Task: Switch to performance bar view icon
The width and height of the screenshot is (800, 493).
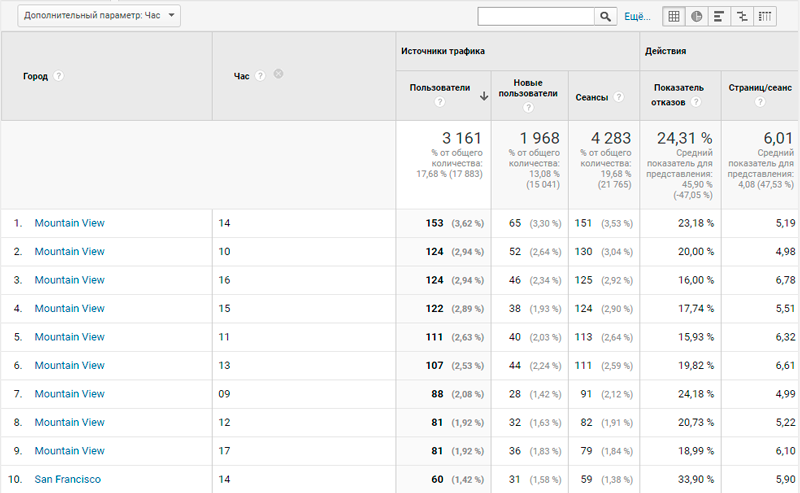Action: pyautogui.click(x=719, y=16)
